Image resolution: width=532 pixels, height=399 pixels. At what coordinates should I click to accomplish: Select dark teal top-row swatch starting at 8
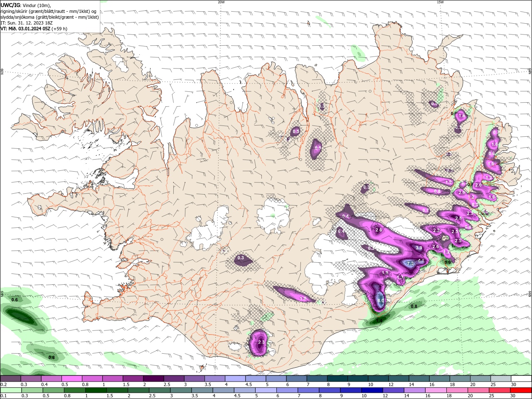(x=337, y=379)
